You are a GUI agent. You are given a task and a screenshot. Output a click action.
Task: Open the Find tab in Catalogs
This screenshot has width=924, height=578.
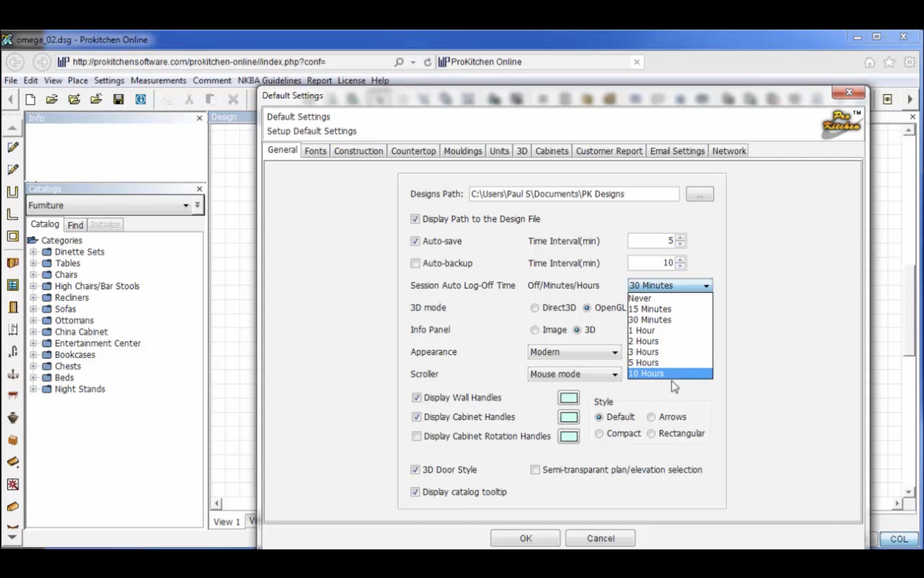pyautogui.click(x=75, y=225)
